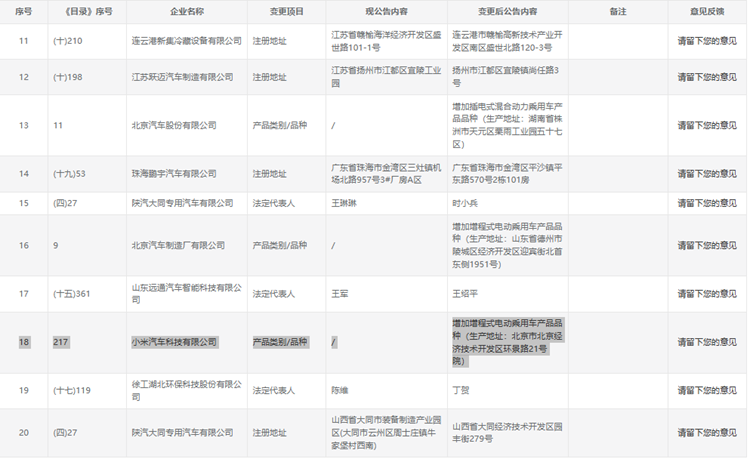The image size is (750, 459).
Task: Click the 意见反馈 column header
Action: [x=706, y=11]
